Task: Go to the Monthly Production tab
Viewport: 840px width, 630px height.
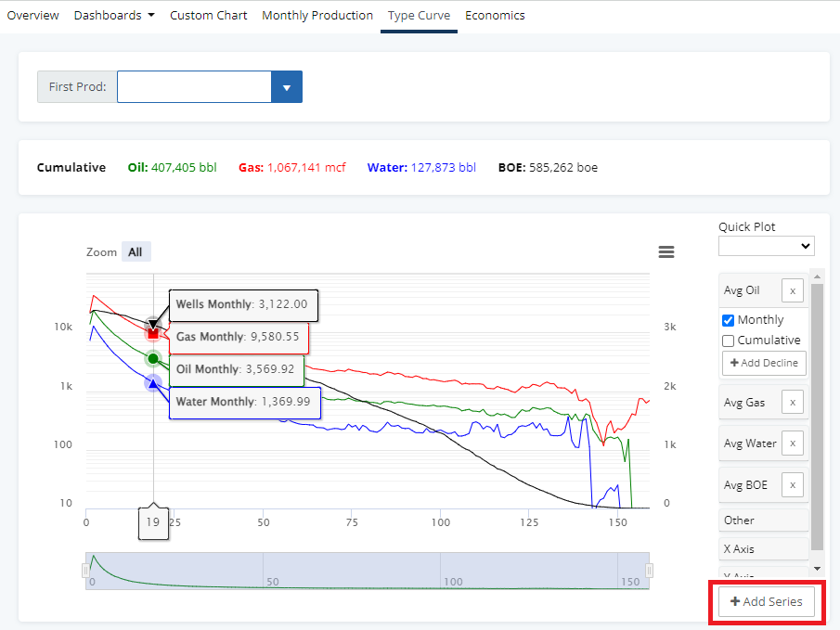Action: click(x=317, y=16)
